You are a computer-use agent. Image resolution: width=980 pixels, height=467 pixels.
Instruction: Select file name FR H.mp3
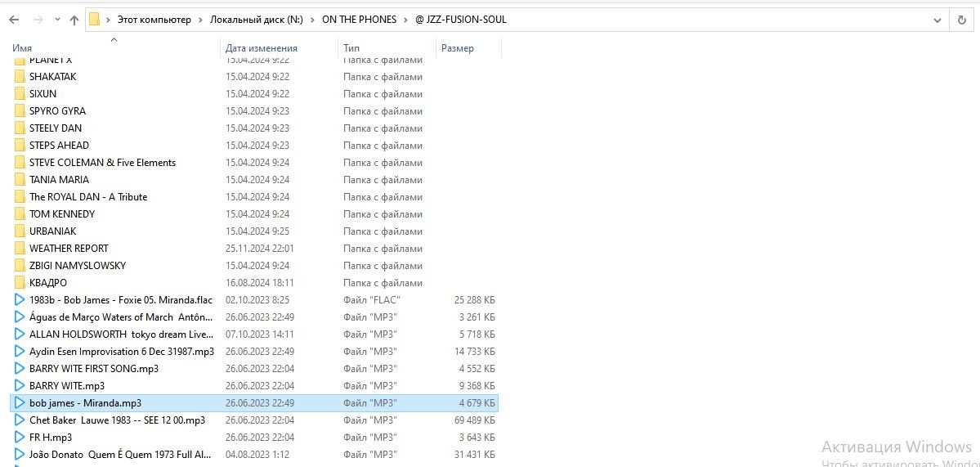click(51, 437)
